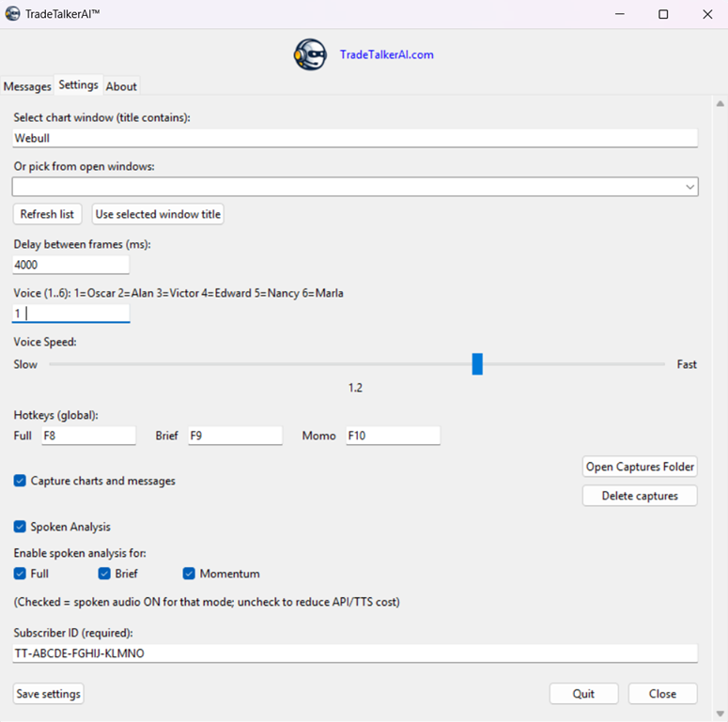Uncheck the Full spoken analysis checkbox
The height and width of the screenshot is (722, 728).
tap(20, 574)
